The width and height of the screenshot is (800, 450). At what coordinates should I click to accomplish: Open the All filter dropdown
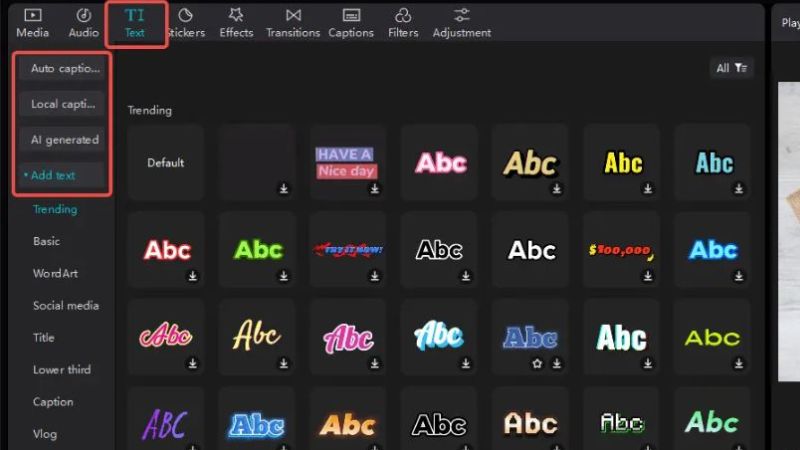pos(732,68)
